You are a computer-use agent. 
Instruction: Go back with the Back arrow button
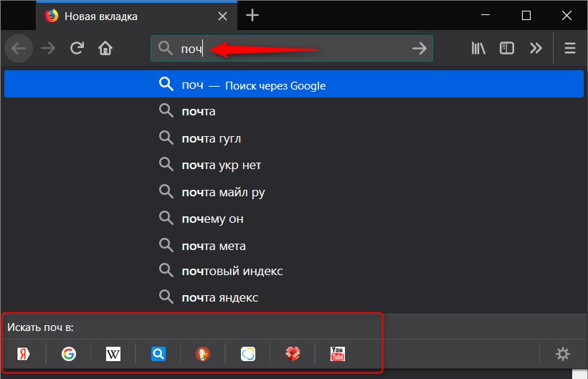pyautogui.click(x=19, y=48)
